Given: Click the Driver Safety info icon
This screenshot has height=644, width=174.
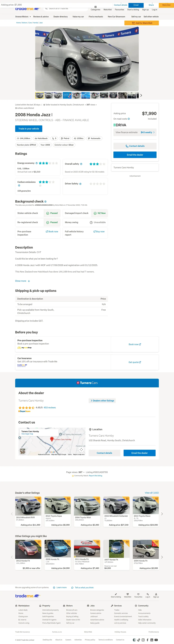Looking at the screenshot, I should click(80, 184).
